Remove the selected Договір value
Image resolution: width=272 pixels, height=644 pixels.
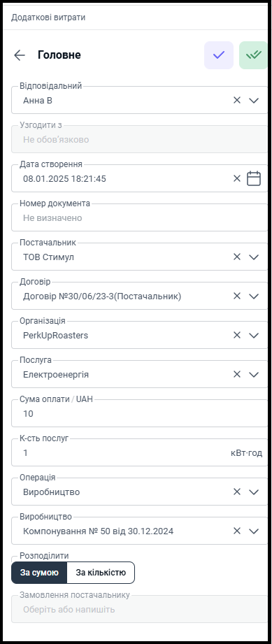[x=236, y=296]
